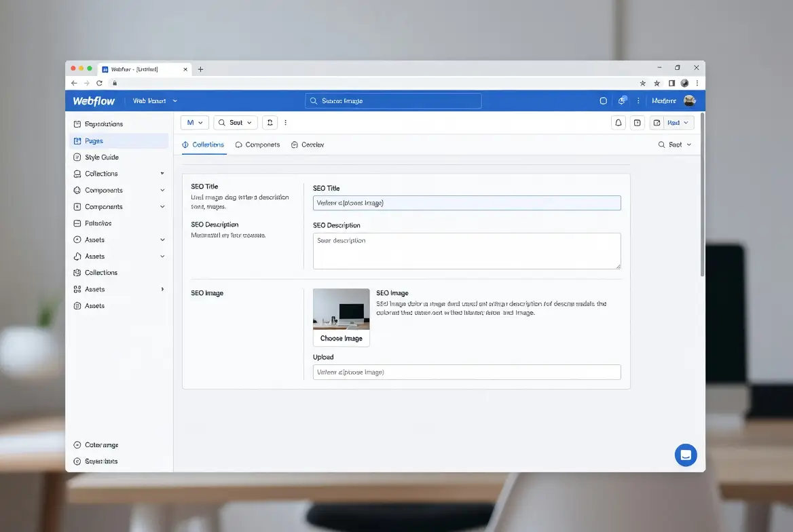Click the Paletice sidebar item icon
793x532 pixels.
tap(77, 223)
